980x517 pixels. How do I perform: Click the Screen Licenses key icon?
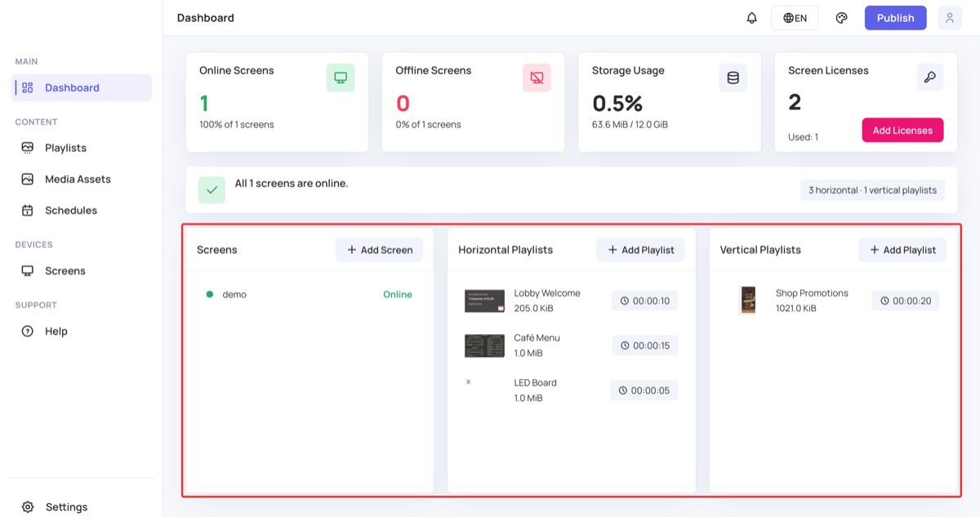coord(929,78)
